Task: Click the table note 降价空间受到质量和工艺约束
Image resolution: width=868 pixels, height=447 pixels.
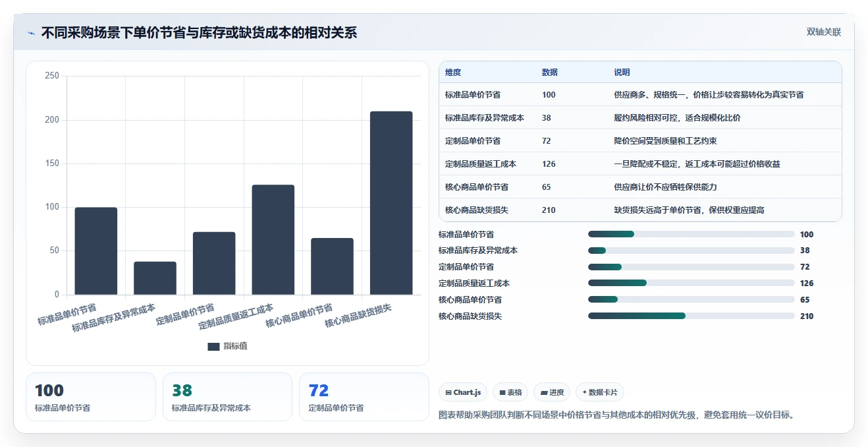Action: 665,141
